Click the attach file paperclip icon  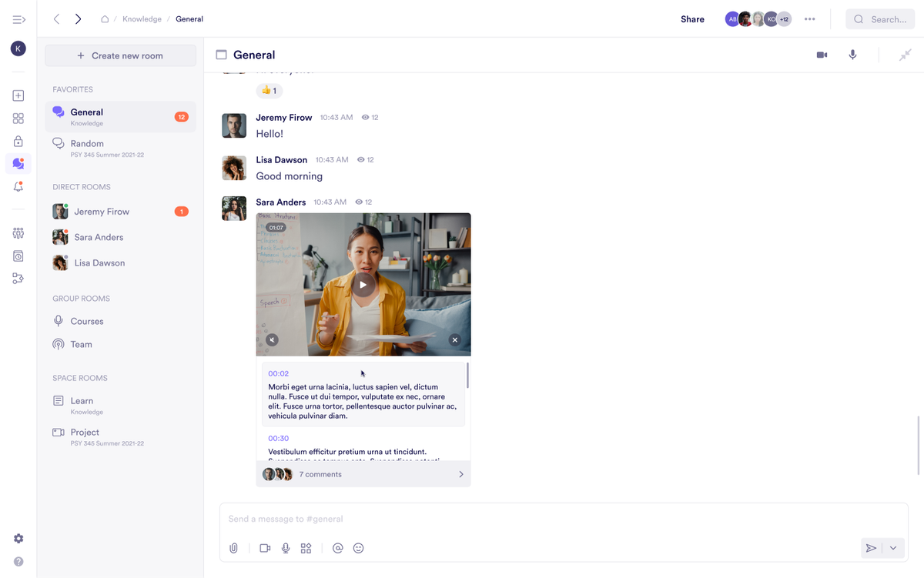[x=233, y=548]
